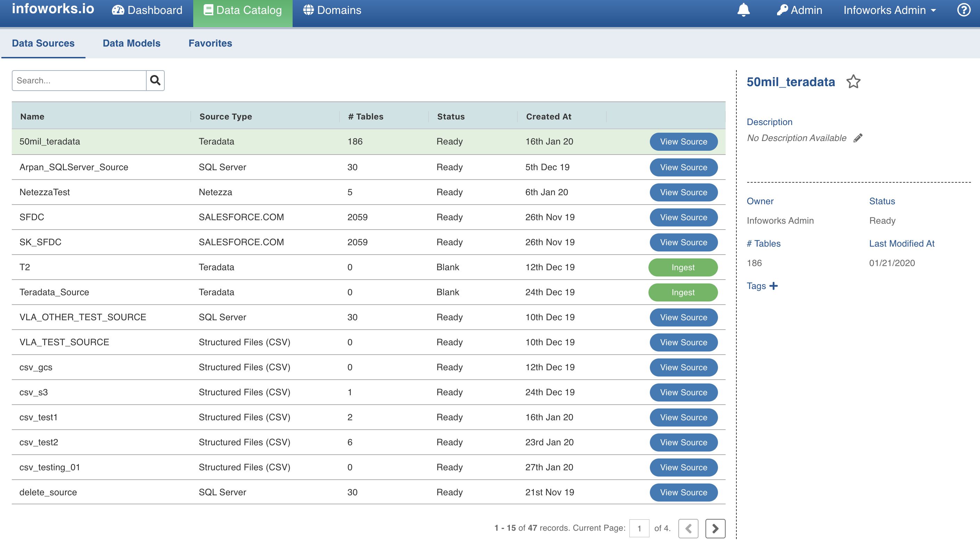This screenshot has width=980, height=546.
Task: Select the SFDC row name
Action: point(32,217)
